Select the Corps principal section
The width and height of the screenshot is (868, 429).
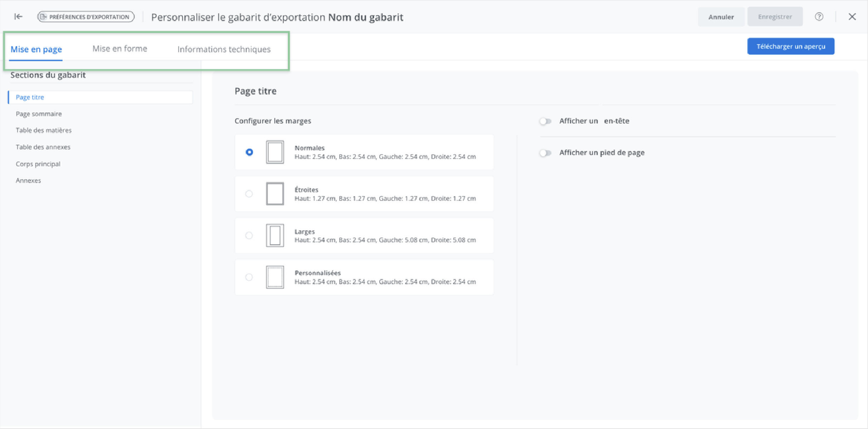pos(38,164)
